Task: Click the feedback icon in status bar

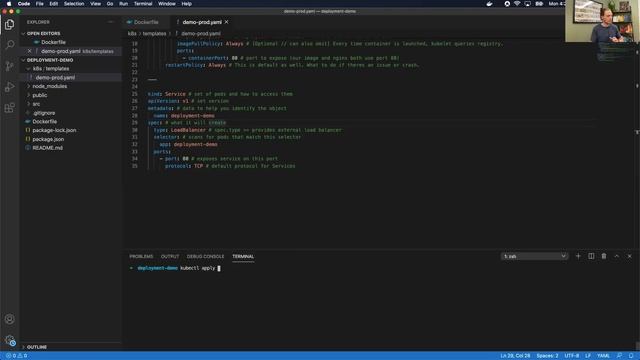Action: click(619, 356)
